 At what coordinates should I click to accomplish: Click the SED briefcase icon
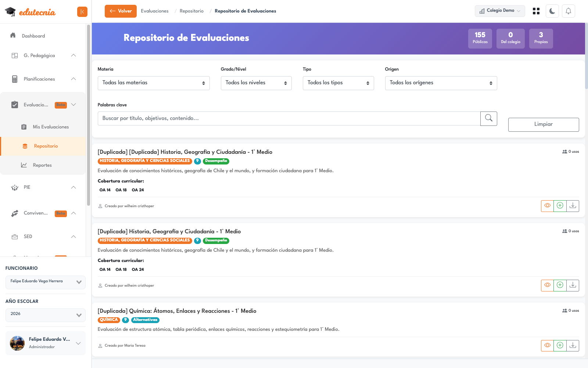click(15, 237)
